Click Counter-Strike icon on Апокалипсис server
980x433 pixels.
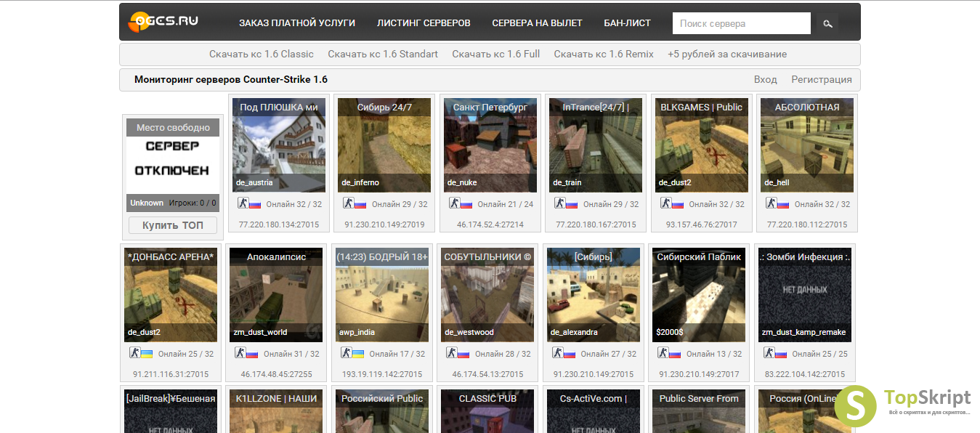240,353
